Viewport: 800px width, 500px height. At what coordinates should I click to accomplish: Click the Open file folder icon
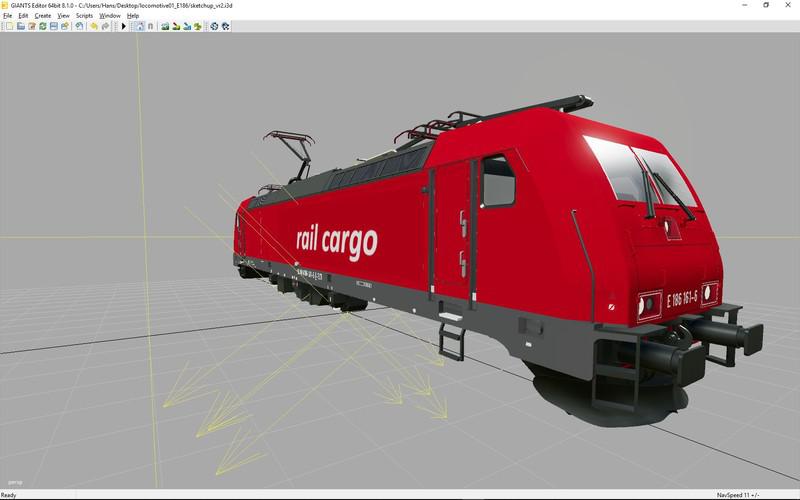coord(19,26)
